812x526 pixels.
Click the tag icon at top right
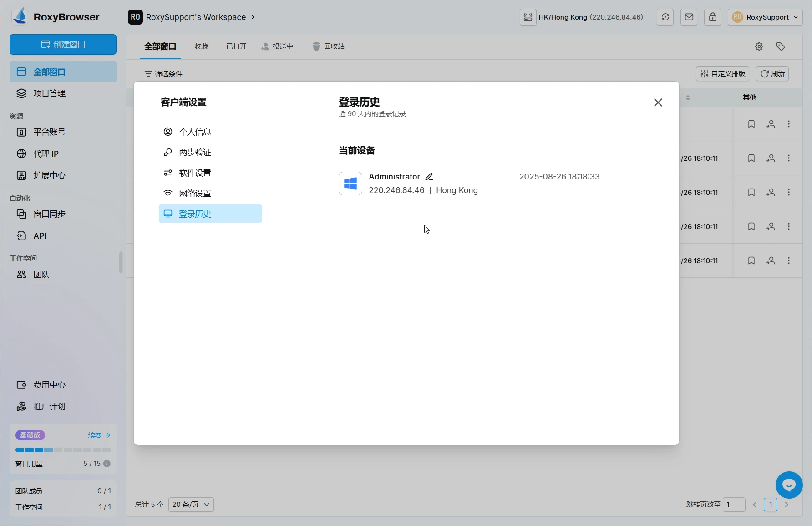click(781, 46)
